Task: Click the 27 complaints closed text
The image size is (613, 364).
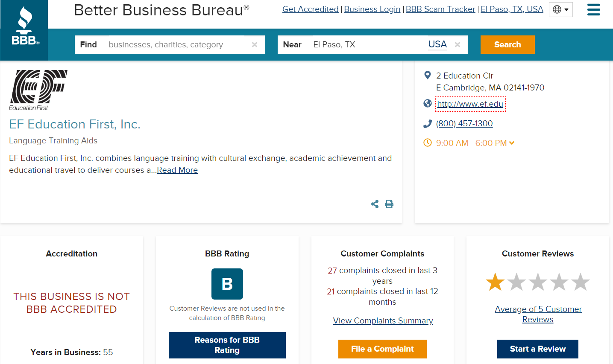Action: point(382,276)
